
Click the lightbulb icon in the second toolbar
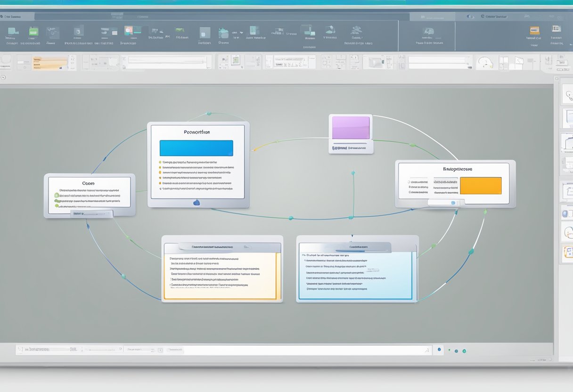click(x=485, y=62)
